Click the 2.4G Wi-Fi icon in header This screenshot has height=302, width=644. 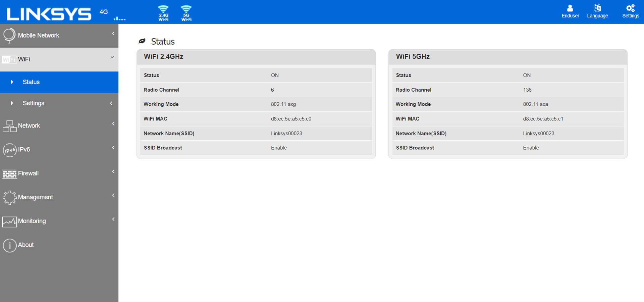tap(163, 13)
